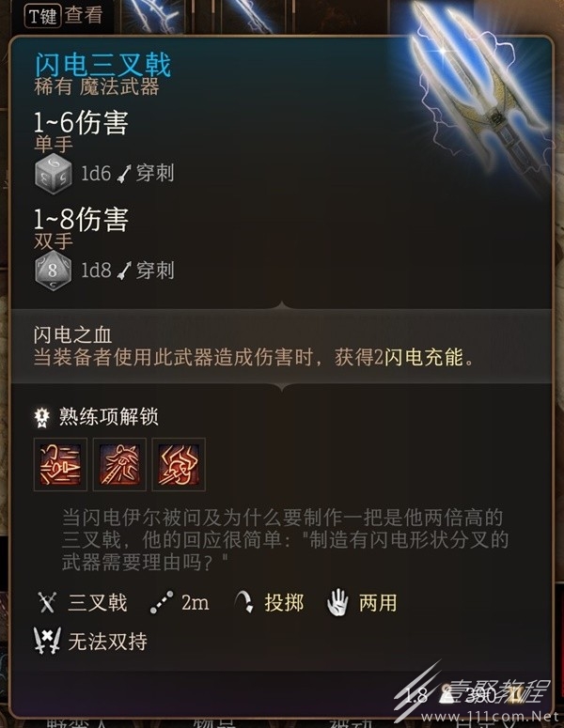This screenshot has height=728, width=564.
Task: Click the 闪电三叉戟 item title
Action: tap(103, 64)
